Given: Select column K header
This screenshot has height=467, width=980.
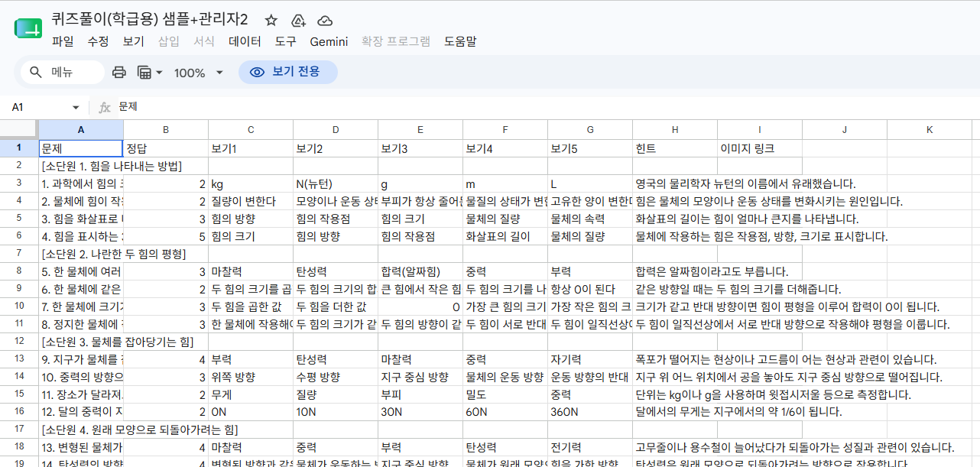Looking at the screenshot, I should (930, 129).
